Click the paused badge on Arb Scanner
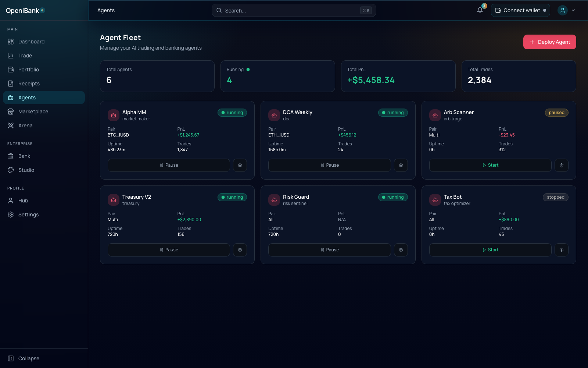This screenshot has height=368, width=588. [x=556, y=113]
